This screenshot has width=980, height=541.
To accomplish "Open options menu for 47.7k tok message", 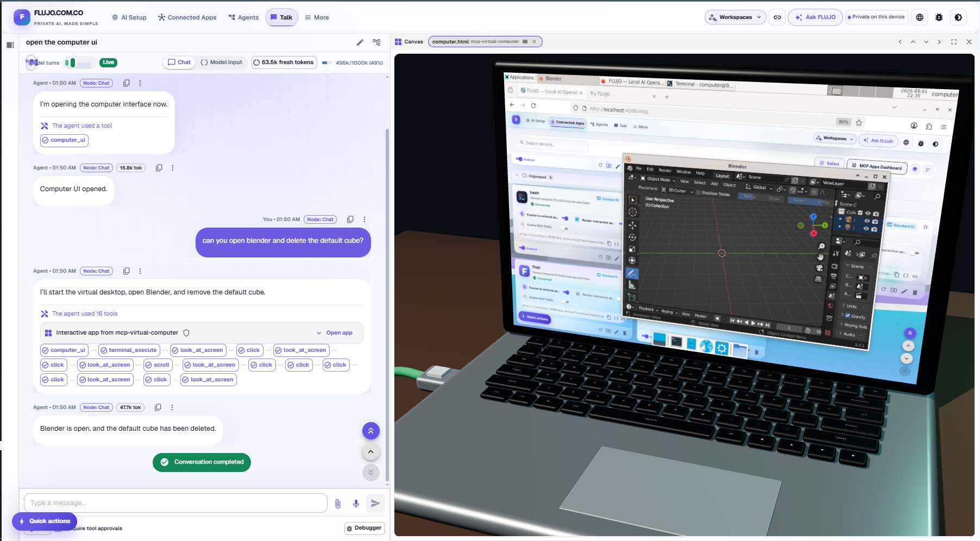I will tap(172, 407).
